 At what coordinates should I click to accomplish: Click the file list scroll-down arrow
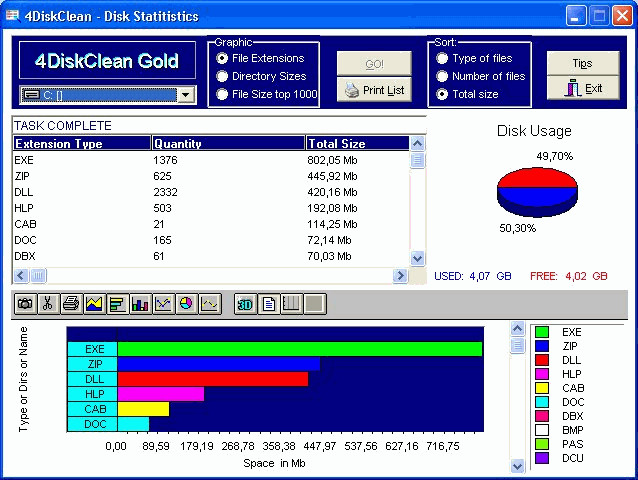(x=417, y=258)
